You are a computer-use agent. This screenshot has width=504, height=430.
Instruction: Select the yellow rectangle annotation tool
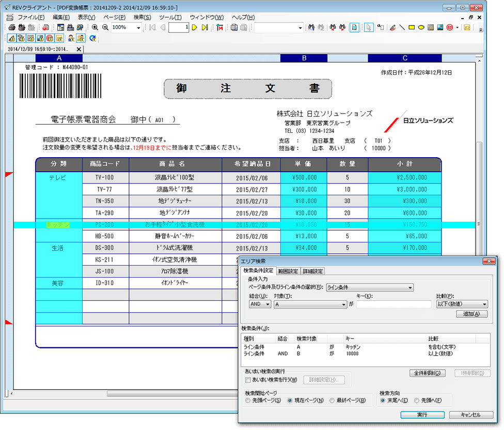[412, 27]
